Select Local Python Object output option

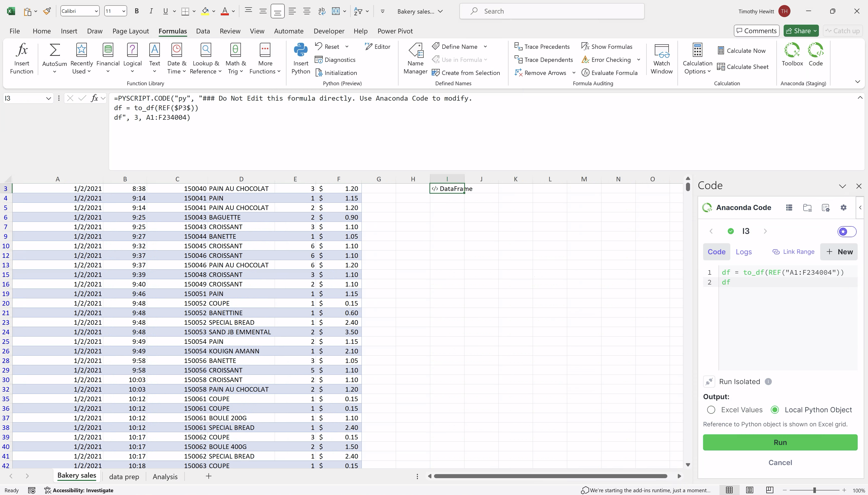point(775,410)
